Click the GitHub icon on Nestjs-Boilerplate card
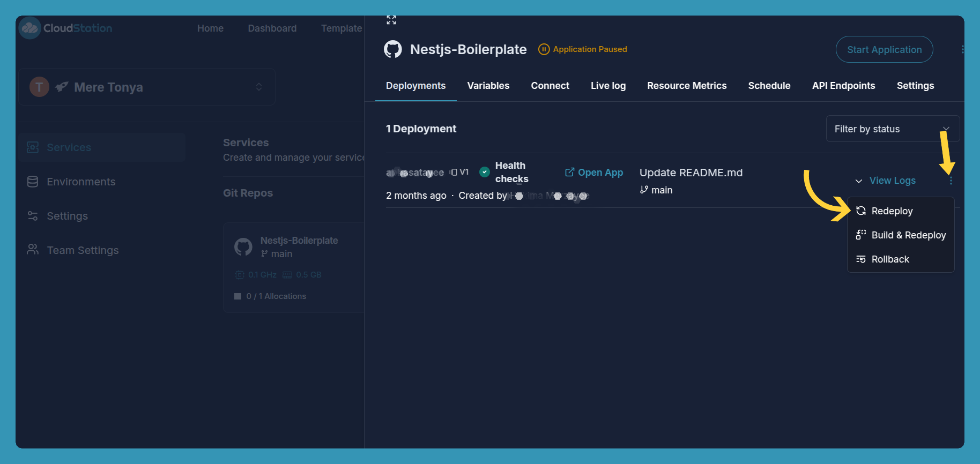The image size is (980, 464). (243, 247)
